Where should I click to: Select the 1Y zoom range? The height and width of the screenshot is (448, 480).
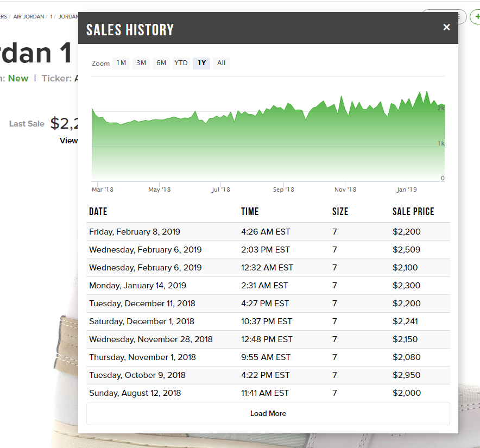point(201,63)
